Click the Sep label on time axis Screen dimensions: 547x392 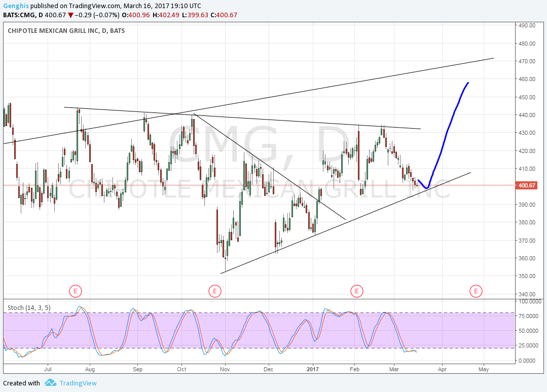(138, 369)
